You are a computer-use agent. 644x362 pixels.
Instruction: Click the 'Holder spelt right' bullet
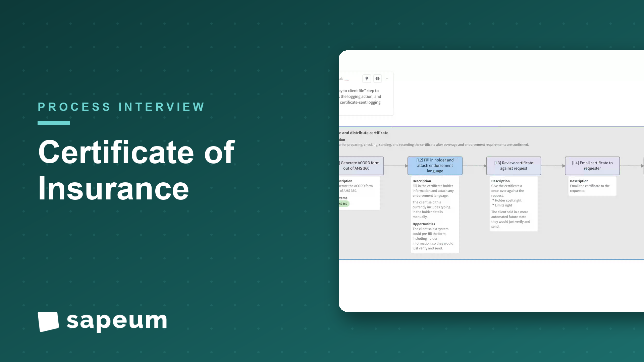(508, 200)
